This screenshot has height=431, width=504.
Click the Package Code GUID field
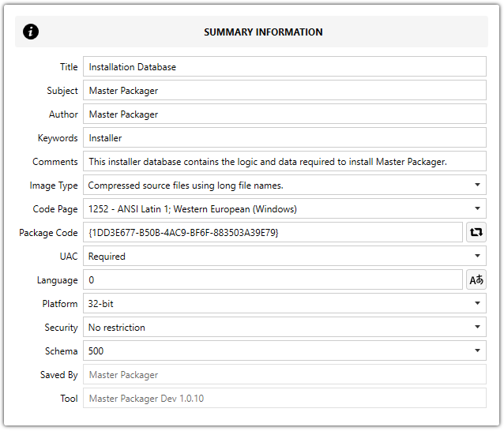tap(273, 232)
